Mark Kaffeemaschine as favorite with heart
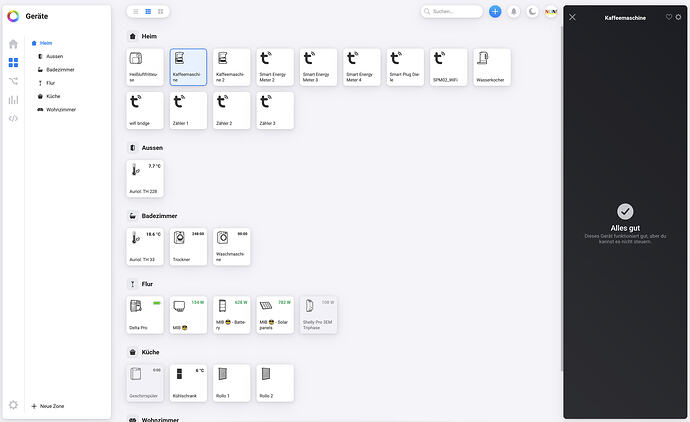 (x=668, y=17)
